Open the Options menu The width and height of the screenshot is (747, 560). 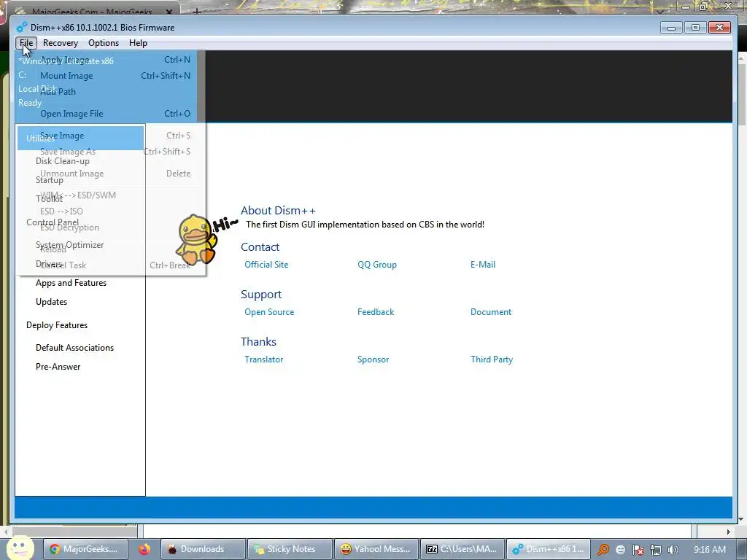tap(104, 43)
